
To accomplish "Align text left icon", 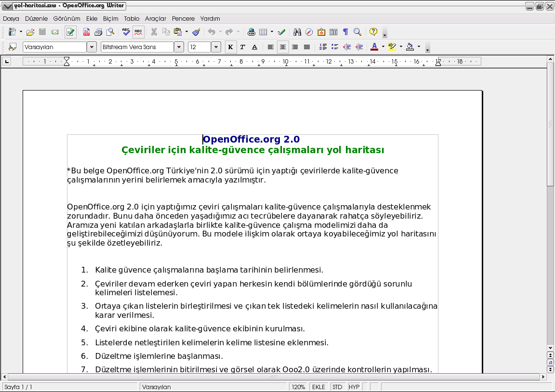I will (x=270, y=47).
